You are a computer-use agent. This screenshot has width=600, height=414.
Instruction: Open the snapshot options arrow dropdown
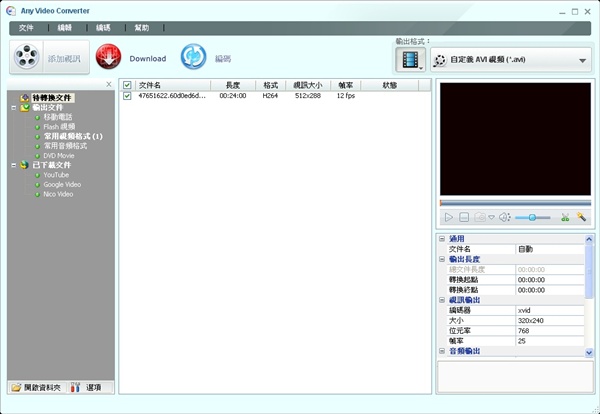[x=491, y=217]
